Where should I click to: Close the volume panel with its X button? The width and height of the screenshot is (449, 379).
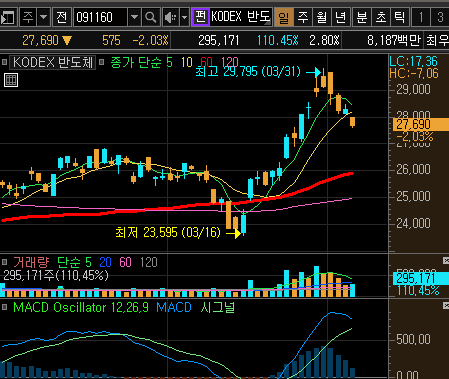[446, 260]
